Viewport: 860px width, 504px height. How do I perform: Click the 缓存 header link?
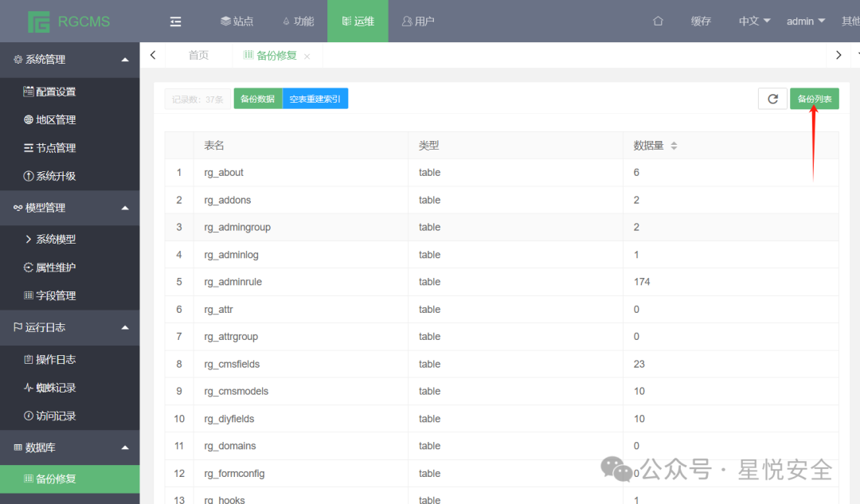(x=701, y=21)
